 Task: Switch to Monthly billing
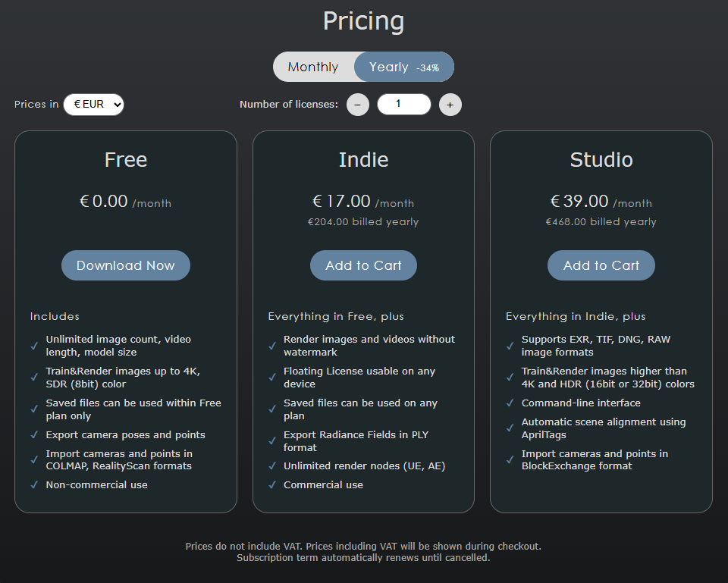313,67
